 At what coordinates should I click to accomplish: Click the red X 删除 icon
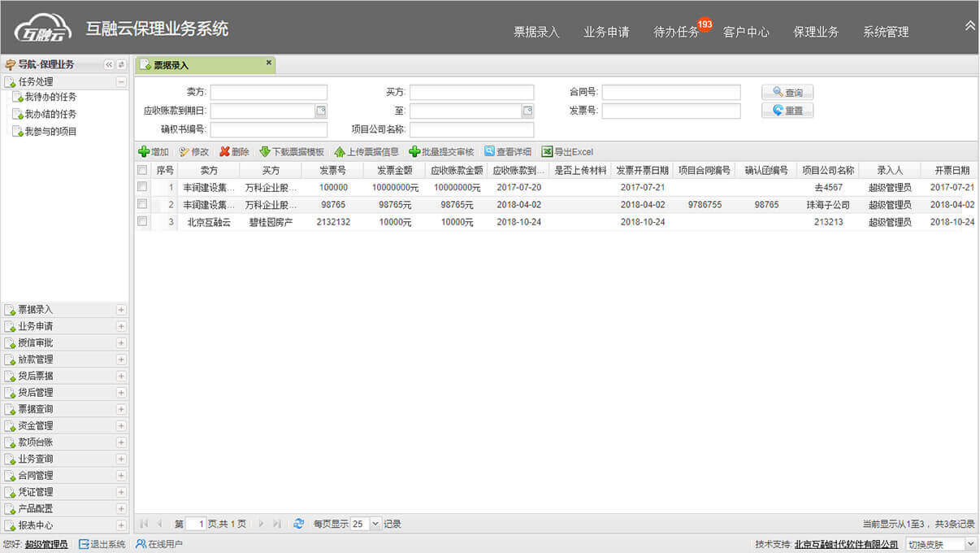[x=225, y=152]
